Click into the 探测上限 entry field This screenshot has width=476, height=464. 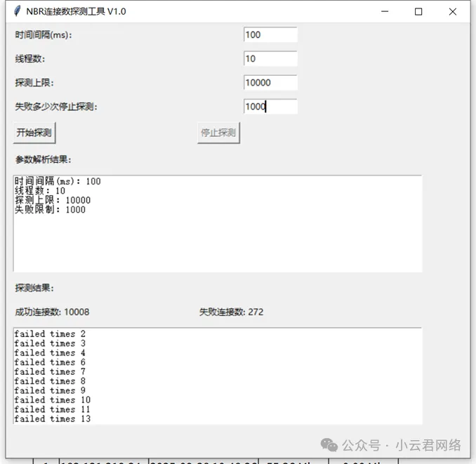(270, 83)
